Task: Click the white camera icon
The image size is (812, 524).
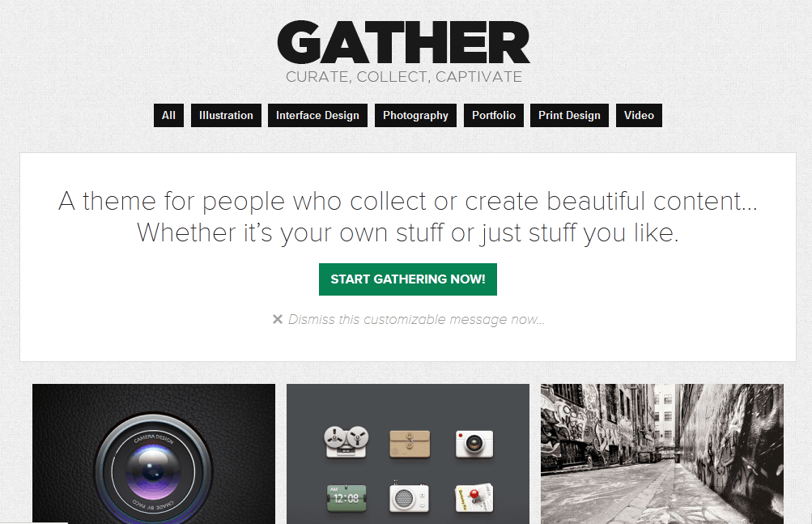Action: coord(474,444)
